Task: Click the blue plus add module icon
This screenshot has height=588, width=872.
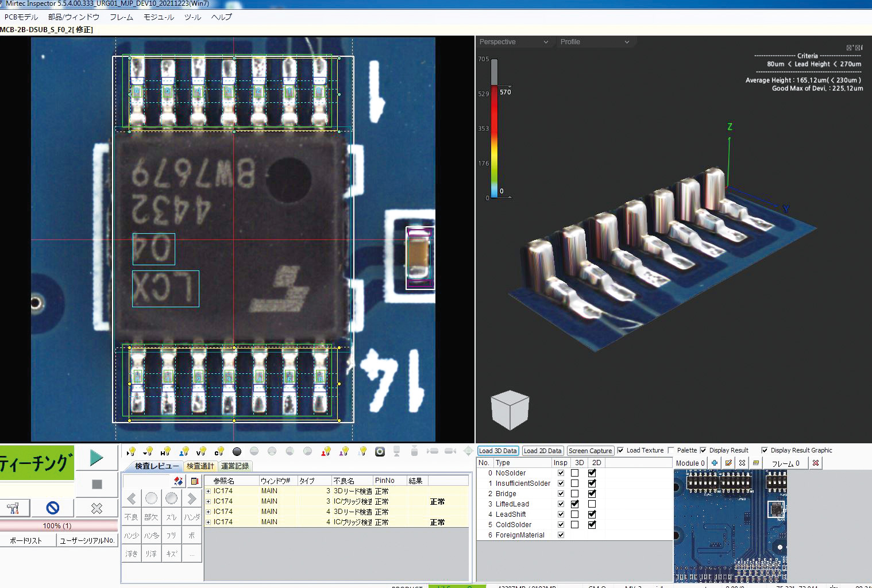Action: [714, 463]
